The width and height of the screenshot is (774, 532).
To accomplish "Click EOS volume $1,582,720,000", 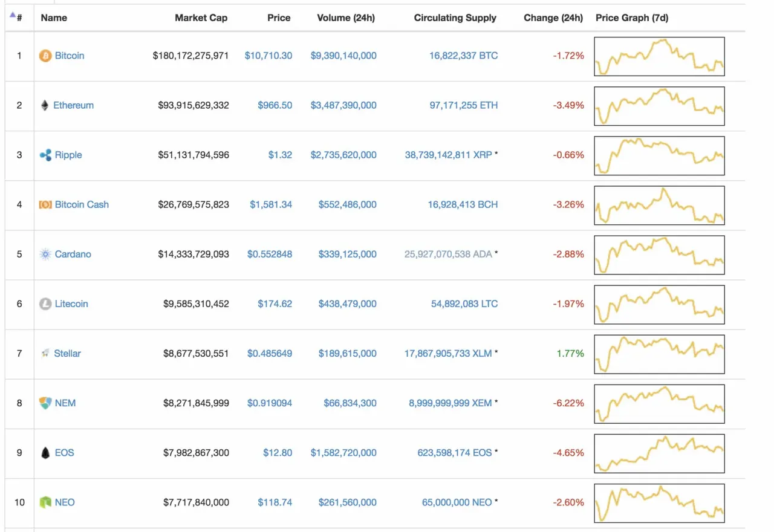I will [343, 452].
